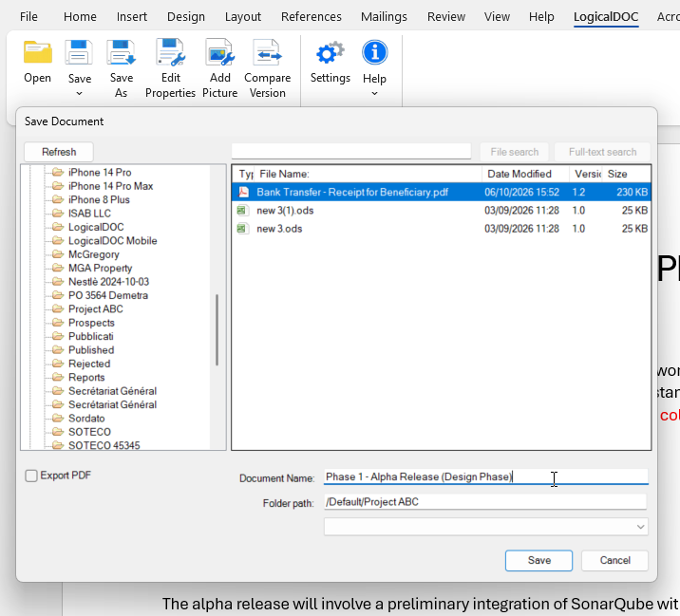Screen dimensions: 680x616
Task: Select the 'iPhone 14 Pro Max' folder
Action: [110, 185]
